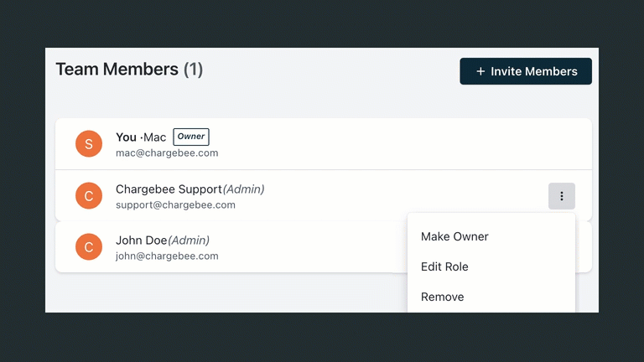The image size is (644, 362).
Task: Click the plus icon on Invite Members
Action: [x=480, y=72]
